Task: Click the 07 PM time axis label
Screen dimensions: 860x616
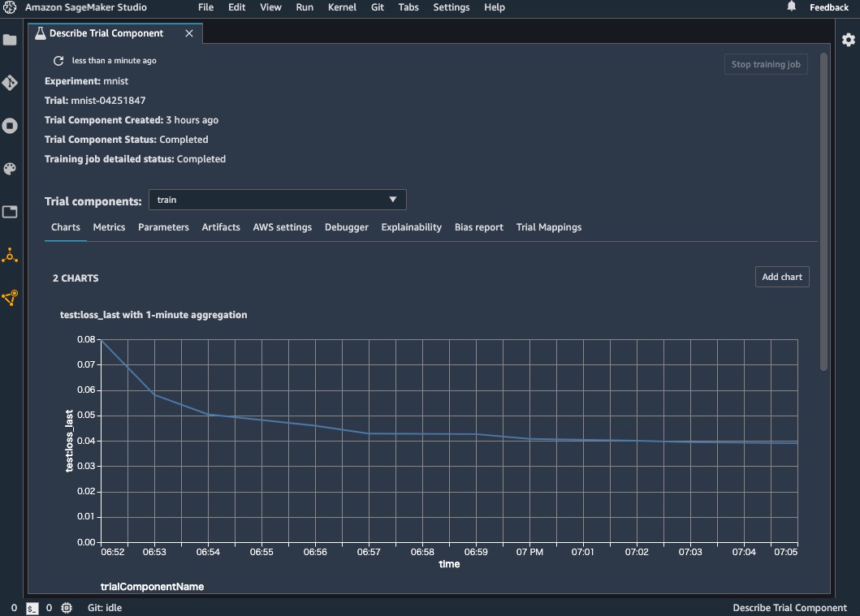Action: (529, 552)
